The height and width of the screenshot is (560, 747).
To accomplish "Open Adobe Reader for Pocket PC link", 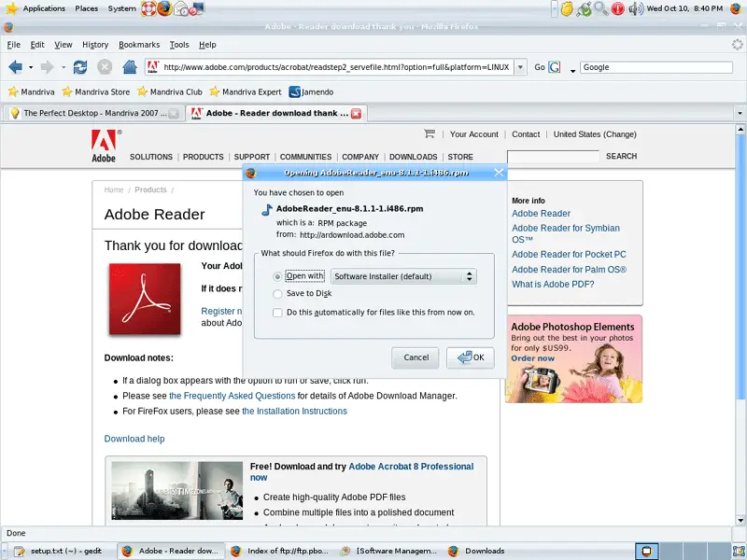I will coord(569,255).
